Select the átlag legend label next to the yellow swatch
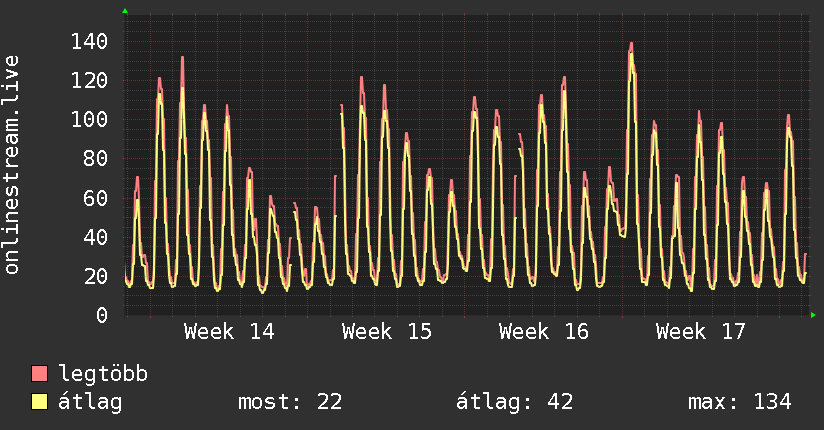824x430 pixels. pos(90,402)
